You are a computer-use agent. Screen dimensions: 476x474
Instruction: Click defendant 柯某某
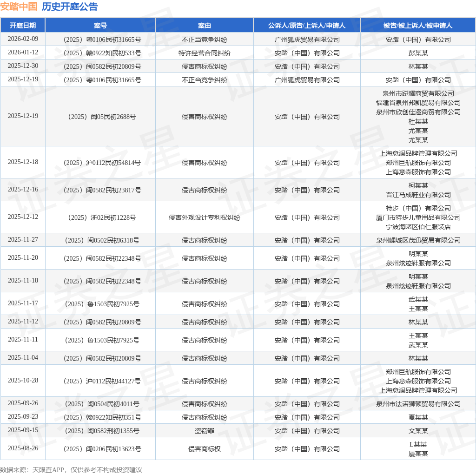(x=418, y=185)
